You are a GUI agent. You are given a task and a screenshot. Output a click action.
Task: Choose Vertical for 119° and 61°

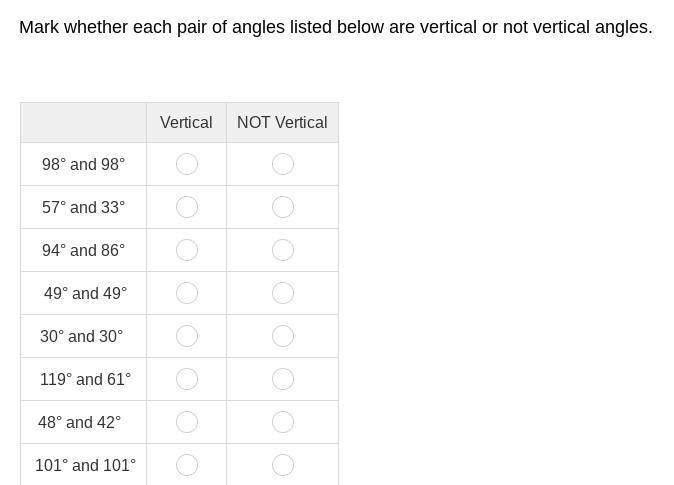187,379
